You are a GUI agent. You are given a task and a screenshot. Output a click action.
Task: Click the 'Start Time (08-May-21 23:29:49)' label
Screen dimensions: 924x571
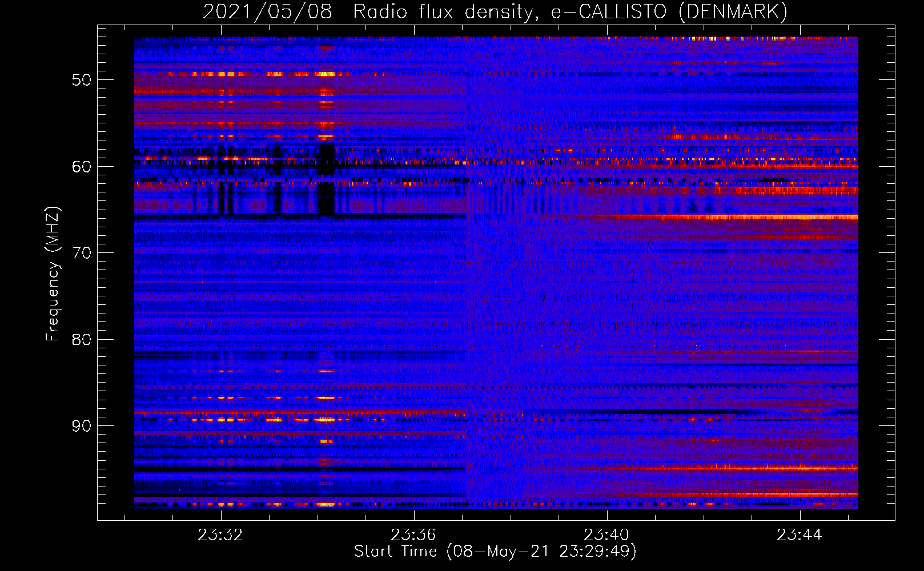pyautogui.click(x=495, y=552)
